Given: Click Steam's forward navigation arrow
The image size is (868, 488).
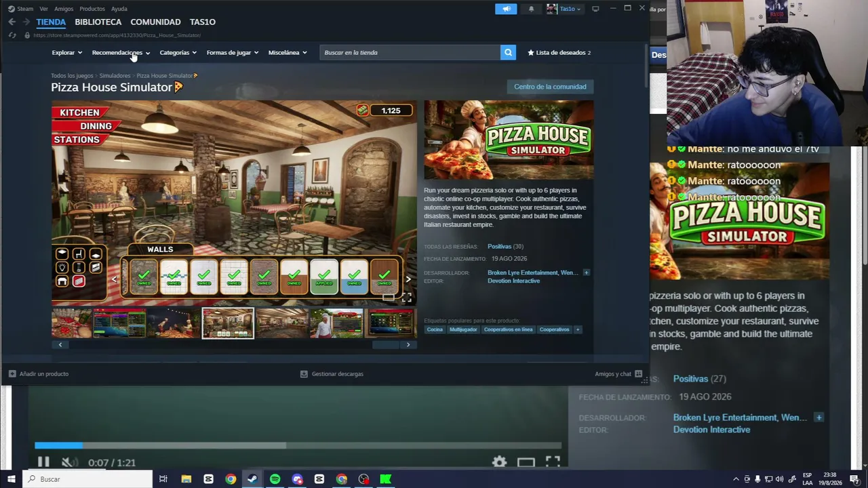Looking at the screenshot, I should point(26,22).
